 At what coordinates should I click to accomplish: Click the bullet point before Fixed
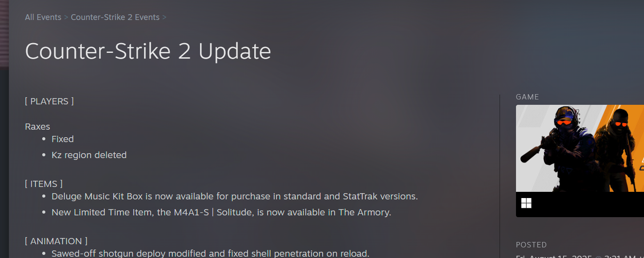(x=44, y=139)
